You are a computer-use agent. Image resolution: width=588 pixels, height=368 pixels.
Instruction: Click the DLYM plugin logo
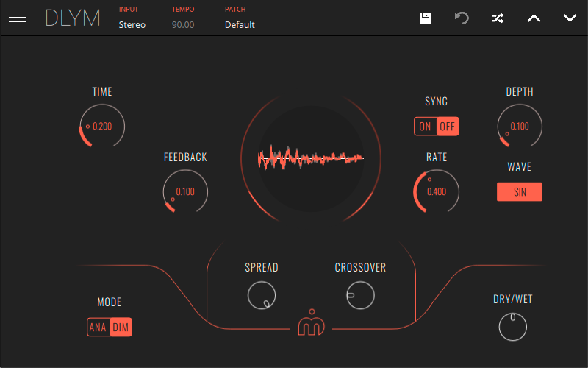[72, 18]
